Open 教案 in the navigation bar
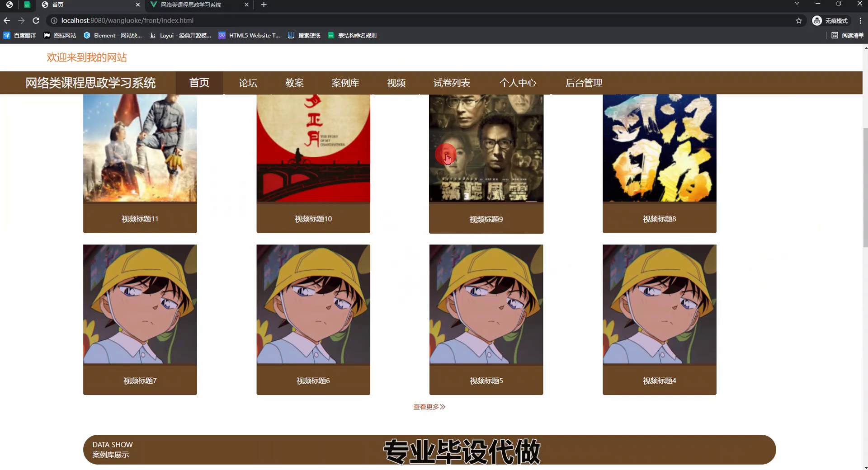The width and height of the screenshot is (868, 470). (x=294, y=83)
